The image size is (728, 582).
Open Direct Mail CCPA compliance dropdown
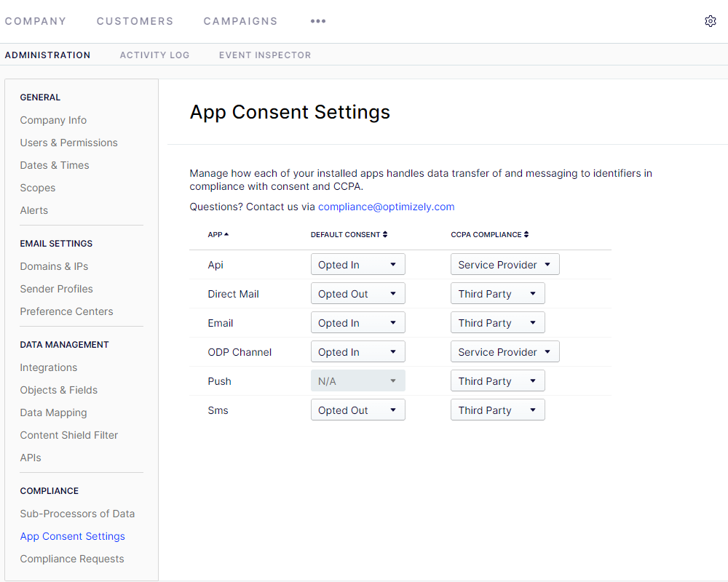(x=498, y=294)
